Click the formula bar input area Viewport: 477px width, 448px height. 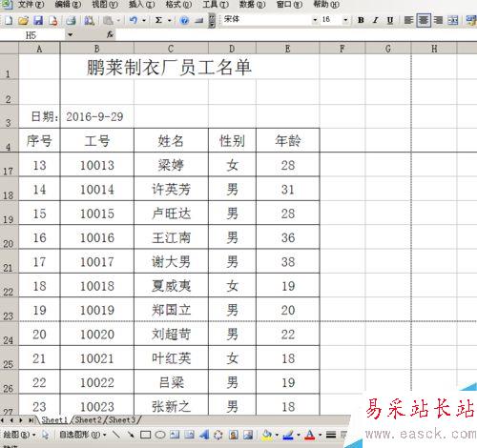point(296,34)
